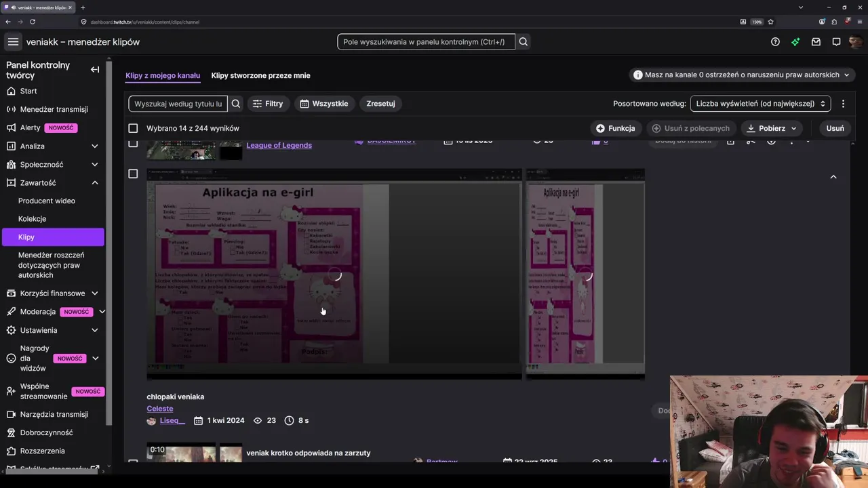Open the browser extensions icon

[x=834, y=22]
